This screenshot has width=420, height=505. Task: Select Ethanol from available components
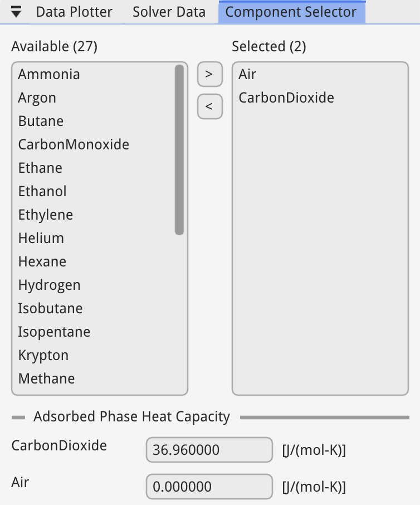[42, 192]
